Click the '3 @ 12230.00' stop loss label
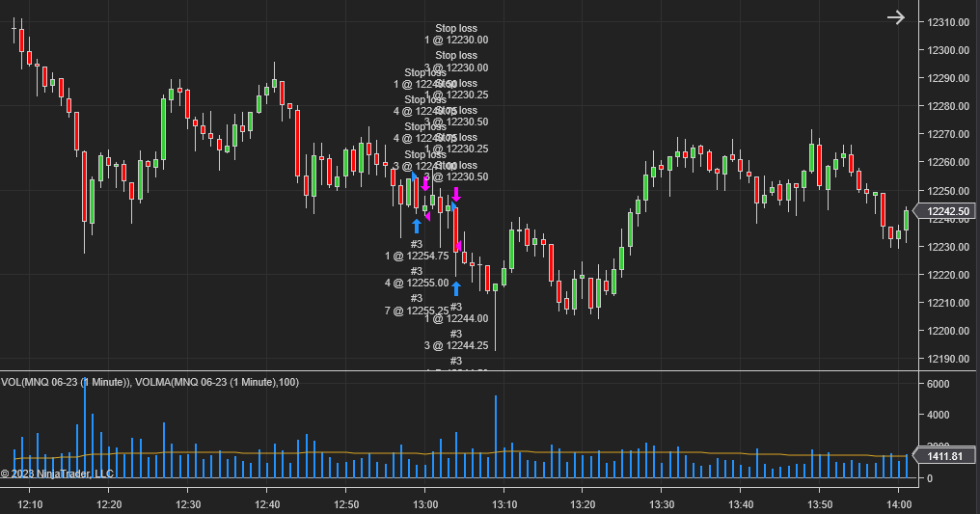 (x=456, y=68)
